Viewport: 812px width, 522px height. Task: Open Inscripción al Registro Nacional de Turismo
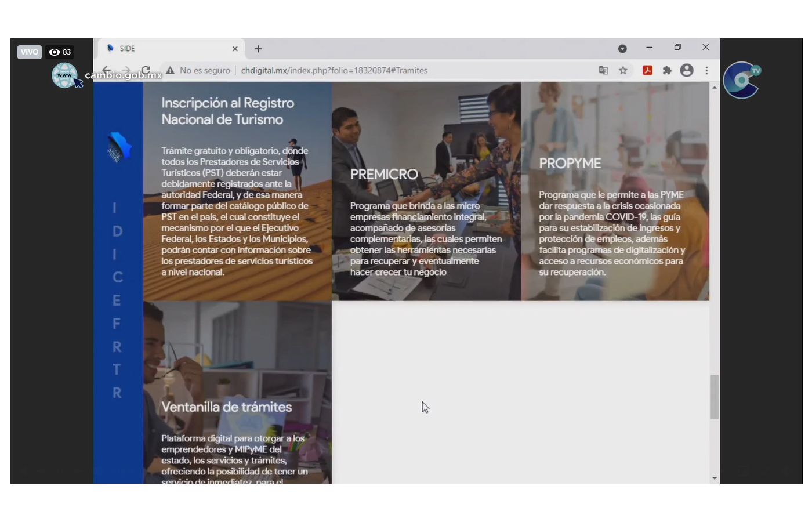tap(237, 191)
